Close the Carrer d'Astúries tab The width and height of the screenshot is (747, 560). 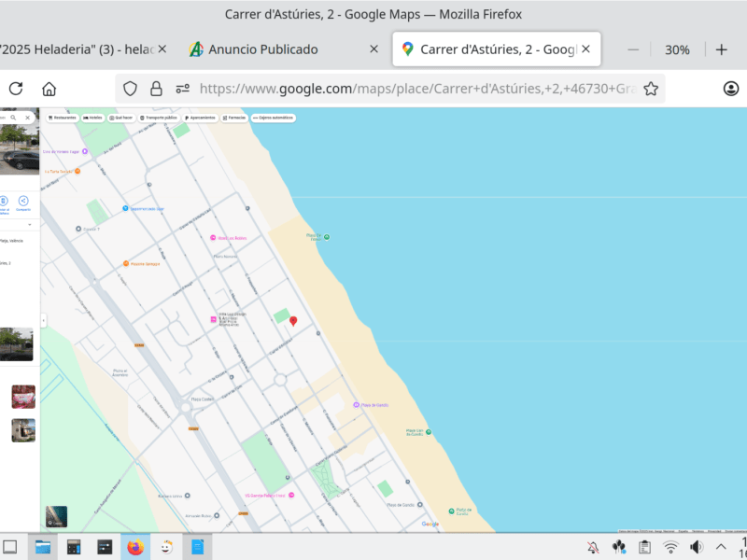tap(586, 49)
